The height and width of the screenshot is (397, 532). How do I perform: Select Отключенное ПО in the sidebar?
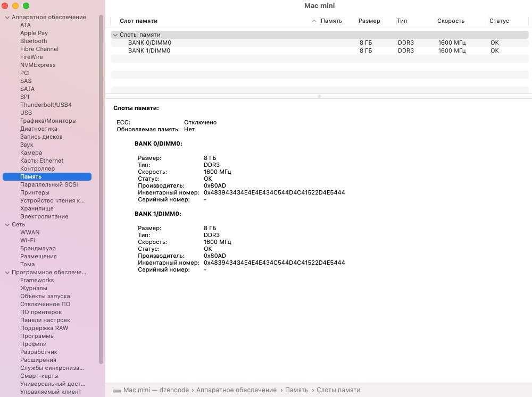point(45,304)
